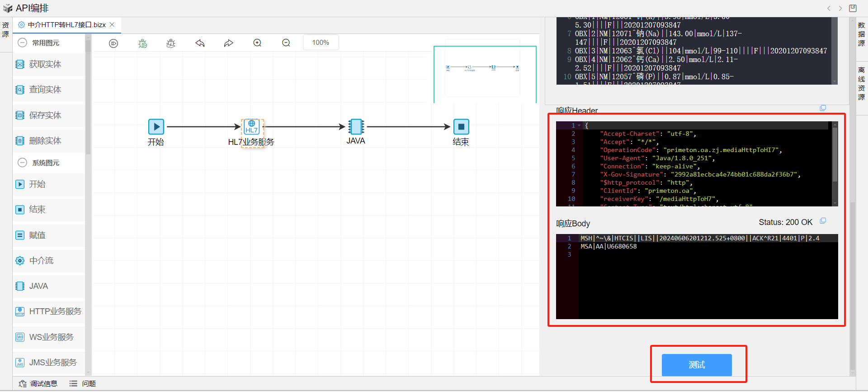Image resolution: width=868 pixels, height=392 pixels.
Task: Select the HL7业务服务 node on the canvas
Action: coord(252,127)
